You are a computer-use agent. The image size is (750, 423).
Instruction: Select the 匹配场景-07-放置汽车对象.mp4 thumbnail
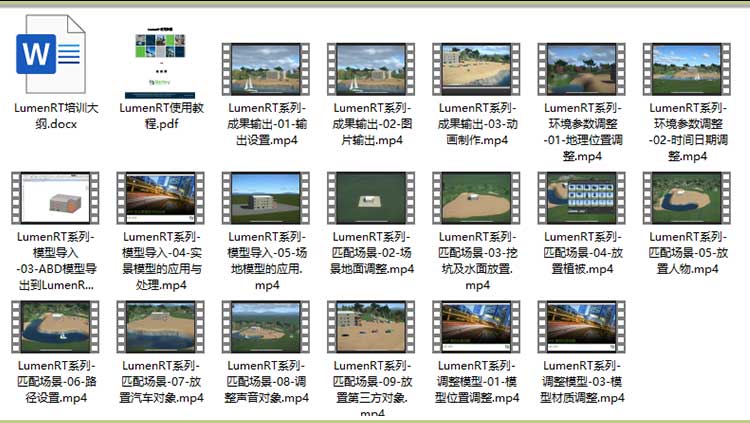click(x=160, y=327)
